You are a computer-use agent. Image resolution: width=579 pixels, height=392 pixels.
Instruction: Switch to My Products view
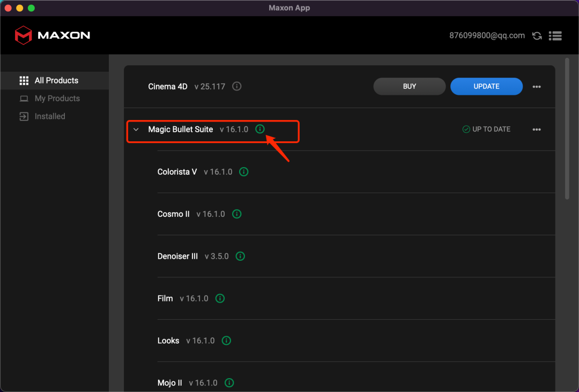point(57,99)
